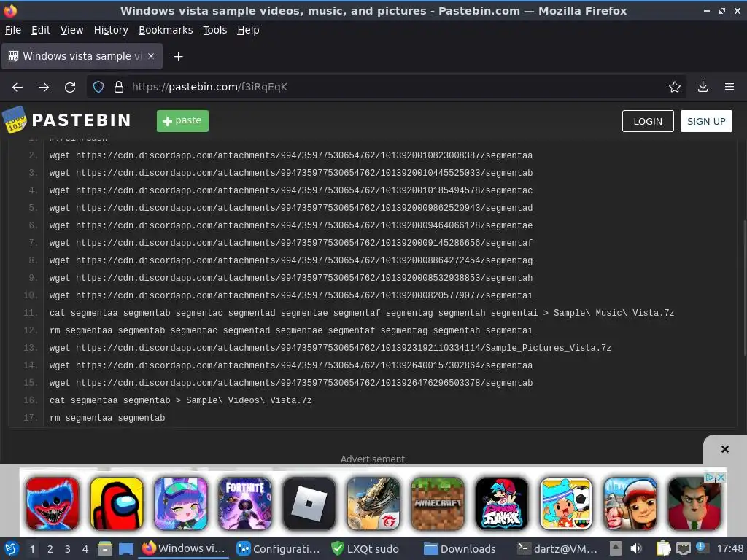Open the tracking protection shield icon
The height and width of the screenshot is (560, 747).
[x=98, y=87]
